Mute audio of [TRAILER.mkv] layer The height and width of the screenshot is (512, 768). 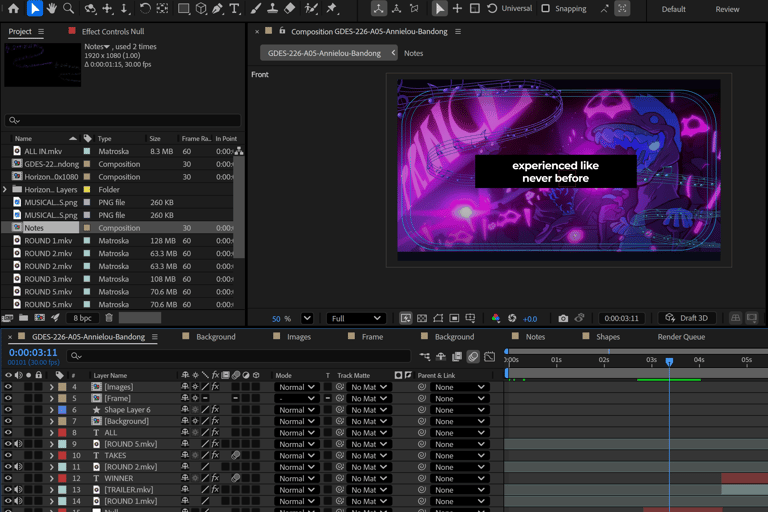click(19, 489)
